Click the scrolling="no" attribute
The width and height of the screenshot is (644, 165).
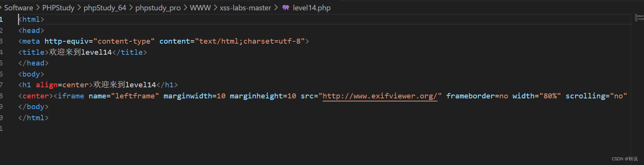(597, 96)
